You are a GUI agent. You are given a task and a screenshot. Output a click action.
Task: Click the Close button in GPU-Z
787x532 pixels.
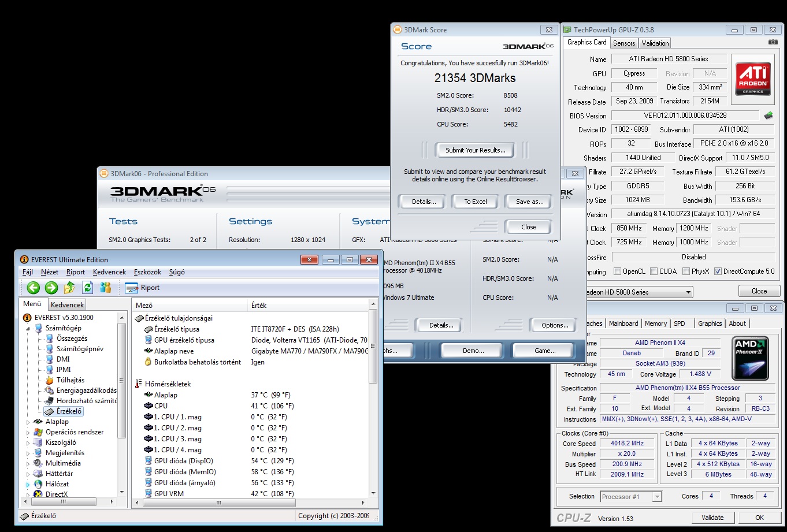759,291
